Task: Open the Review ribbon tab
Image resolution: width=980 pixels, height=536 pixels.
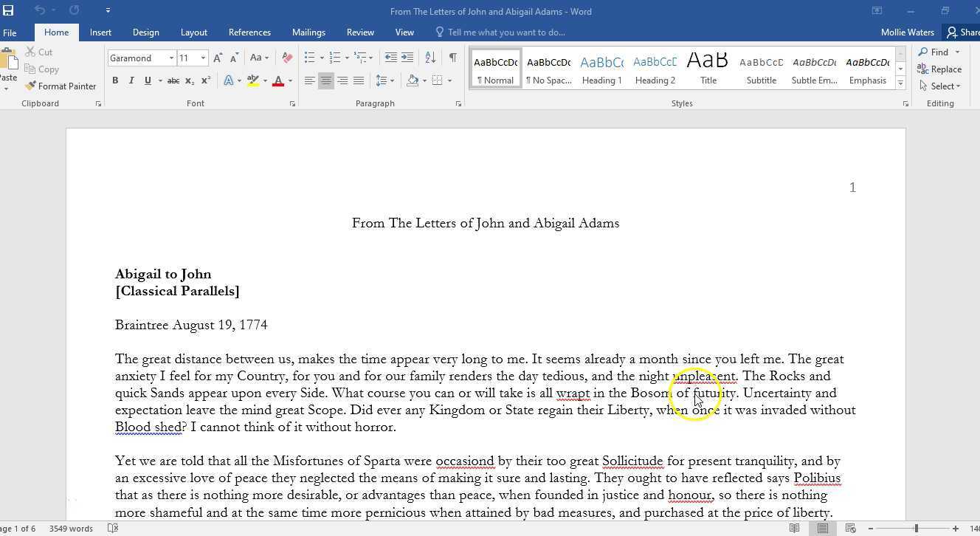Action: point(360,32)
